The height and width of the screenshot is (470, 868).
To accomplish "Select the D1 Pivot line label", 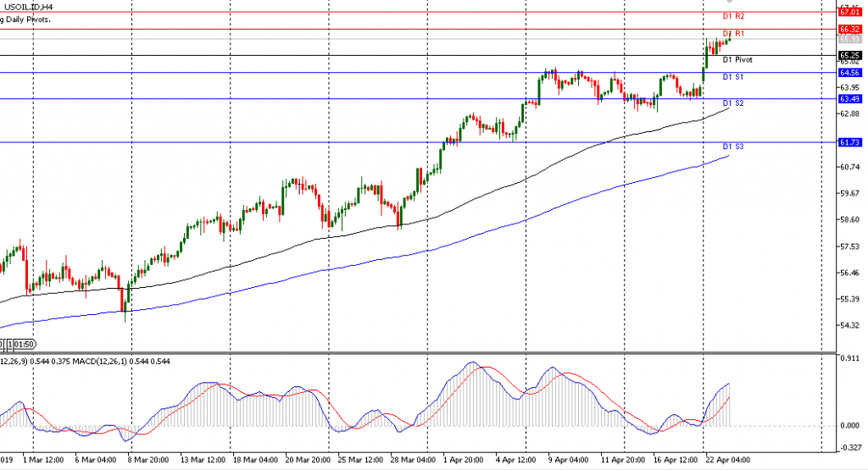I will coord(737,60).
